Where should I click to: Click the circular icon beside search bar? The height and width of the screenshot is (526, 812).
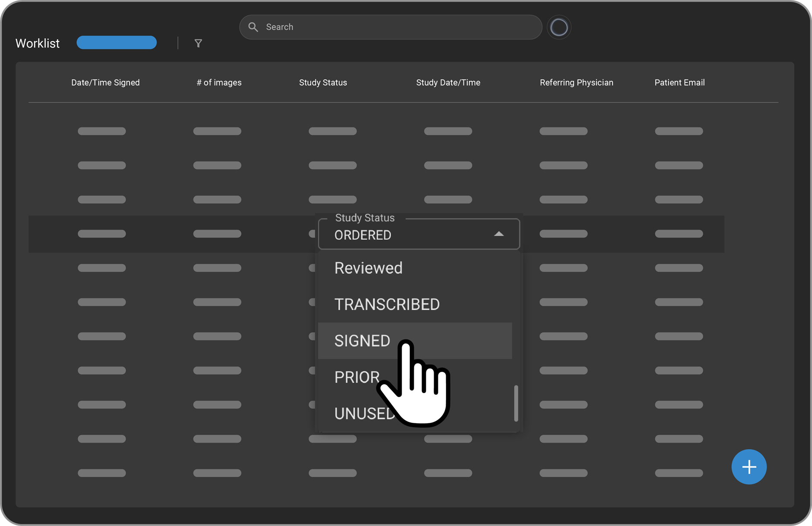(x=559, y=28)
